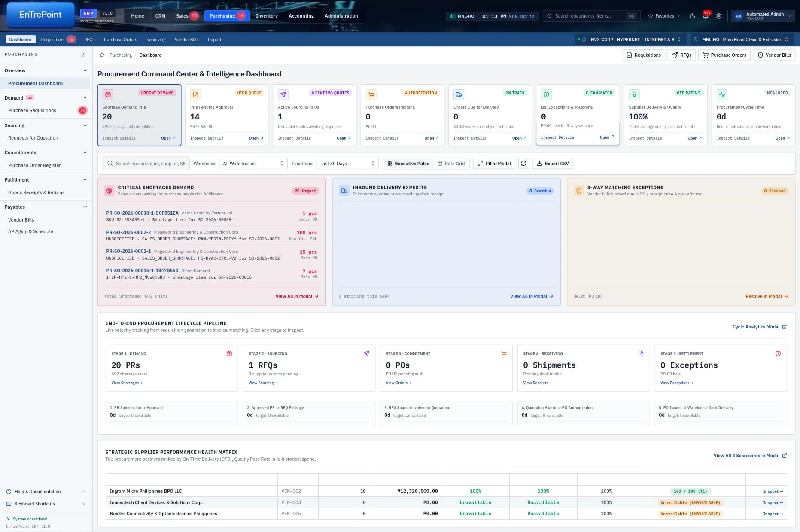Click the Inbound Delivery Expedite truck icon
This screenshot has height=532, width=800.
tap(344, 191)
